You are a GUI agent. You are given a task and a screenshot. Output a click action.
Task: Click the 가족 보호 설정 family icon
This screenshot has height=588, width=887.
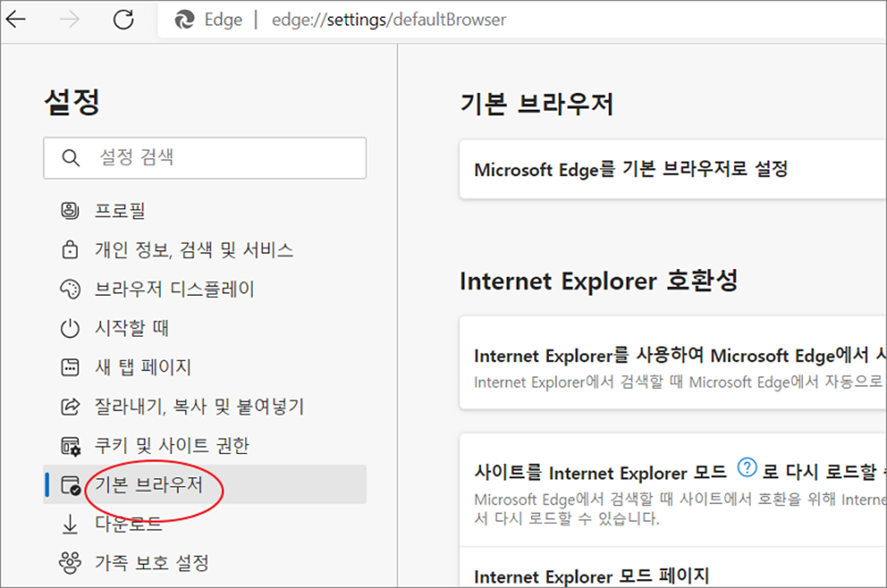(x=70, y=562)
